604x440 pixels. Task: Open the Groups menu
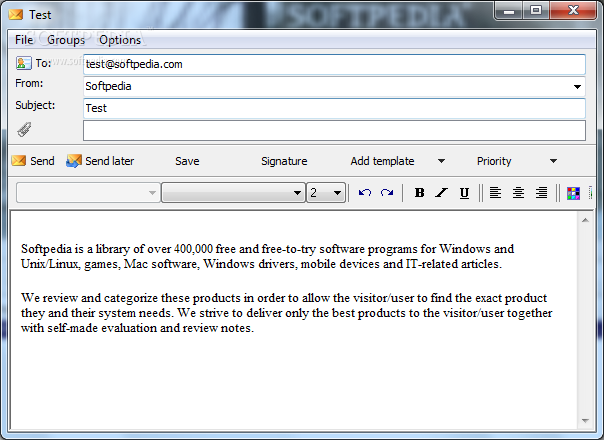click(66, 40)
